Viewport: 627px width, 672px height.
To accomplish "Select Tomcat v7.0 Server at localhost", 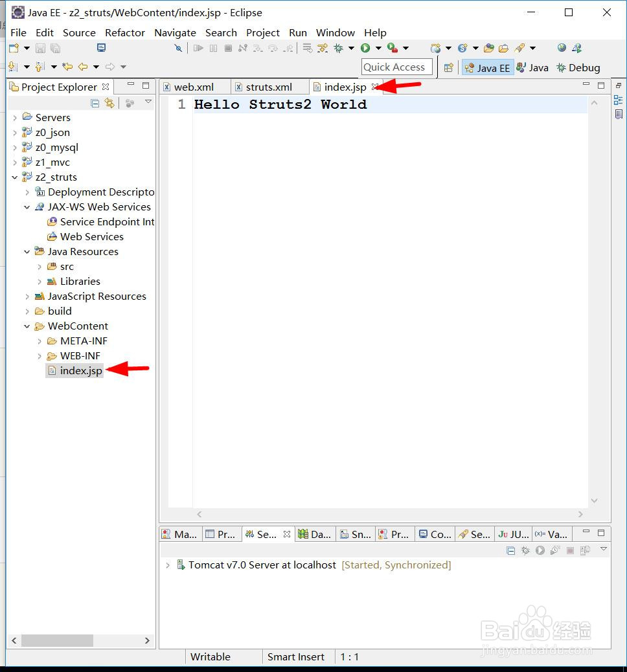I will [x=262, y=565].
